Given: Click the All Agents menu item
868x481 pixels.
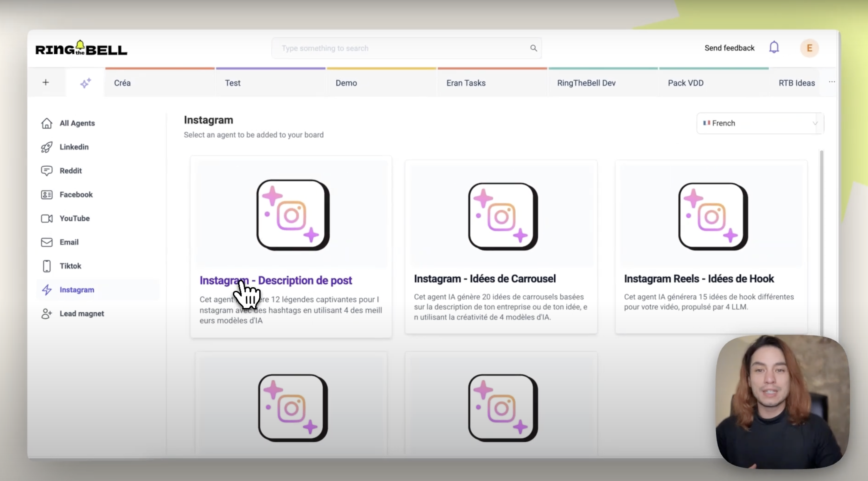Looking at the screenshot, I should point(77,123).
